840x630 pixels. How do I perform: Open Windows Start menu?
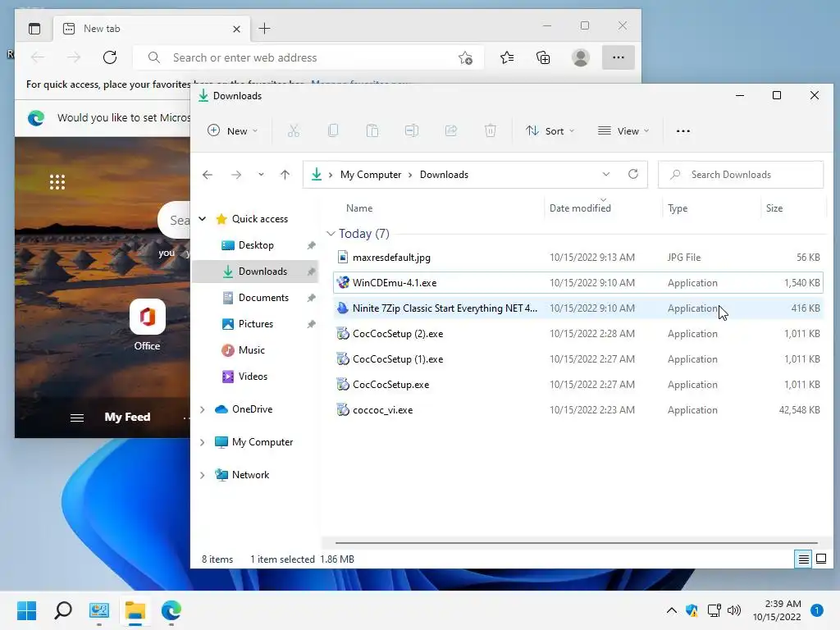(x=27, y=610)
